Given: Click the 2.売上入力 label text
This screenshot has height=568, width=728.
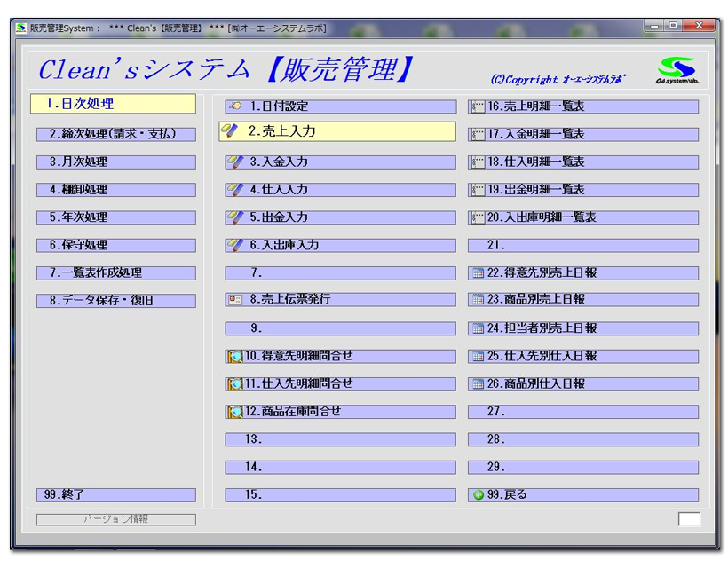Looking at the screenshot, I should 281,131.
